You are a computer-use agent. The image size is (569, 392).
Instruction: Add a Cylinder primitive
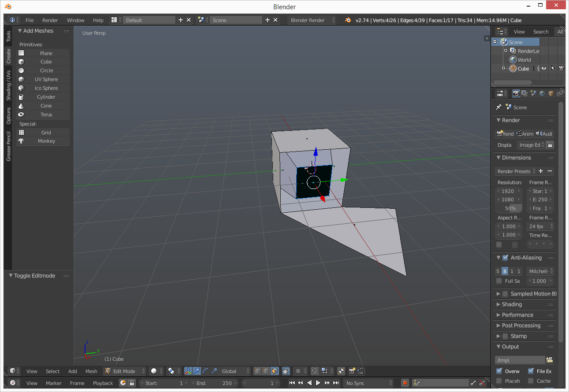coord(44,97)
